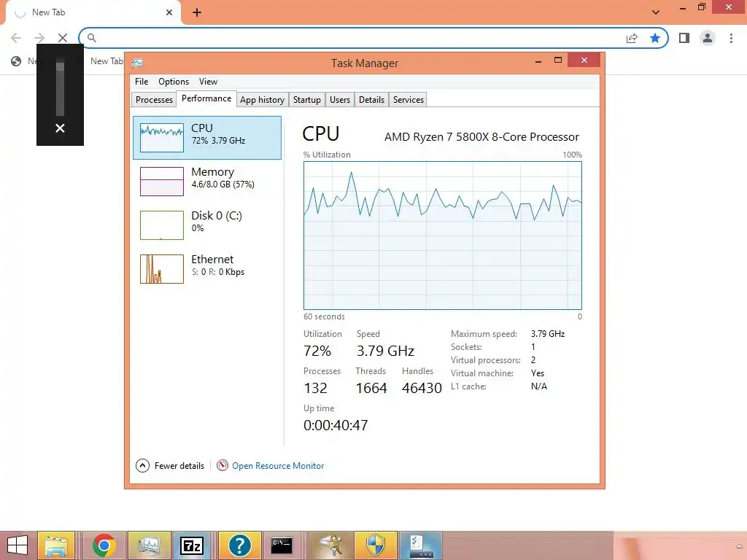Switch to the Processes tab

coord(154,99)
